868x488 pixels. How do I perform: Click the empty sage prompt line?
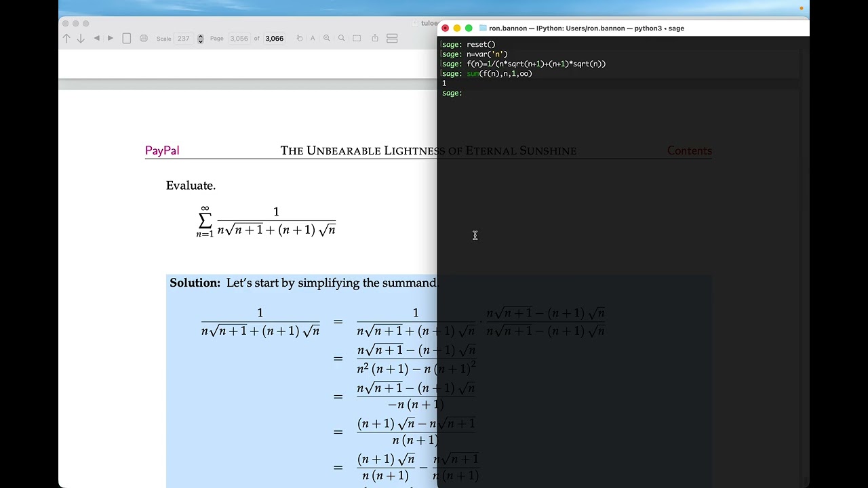452,93
